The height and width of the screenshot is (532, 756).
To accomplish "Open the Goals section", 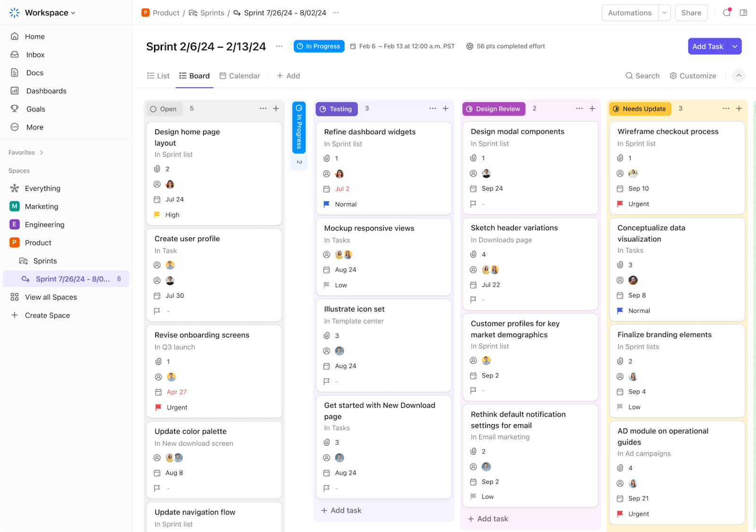I will (x=35, y=109).
